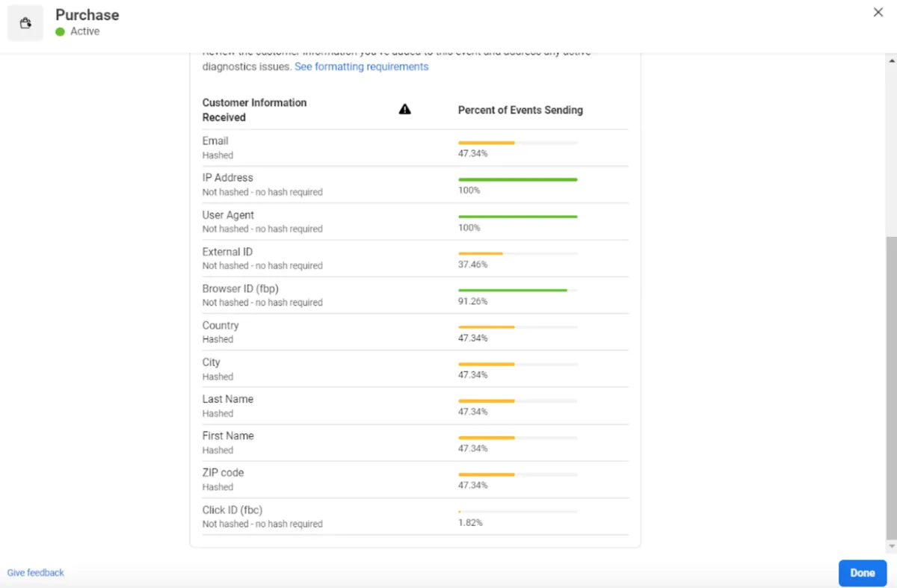Click Customer Information Received header
Screen dimensions: 897x588
point(254,110)
